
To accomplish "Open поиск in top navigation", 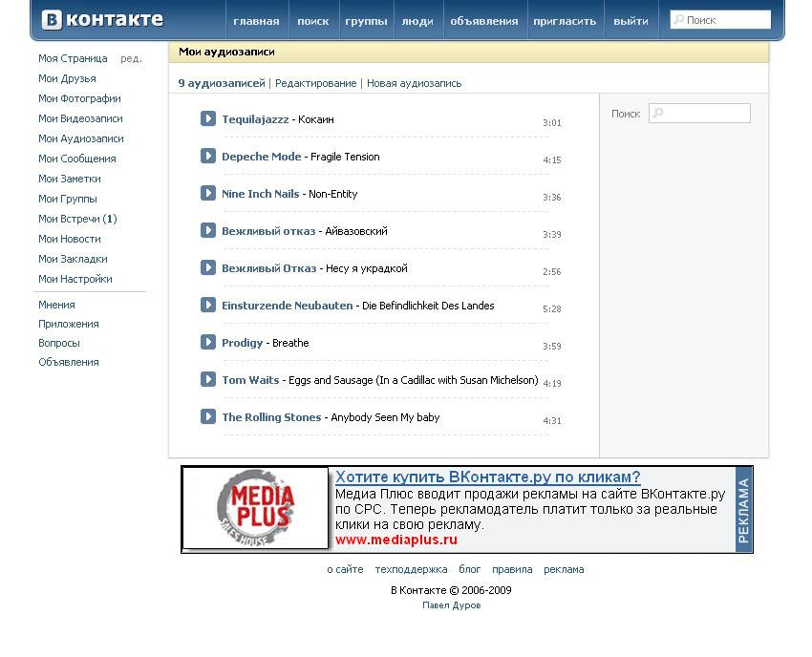I will (312, 21).
